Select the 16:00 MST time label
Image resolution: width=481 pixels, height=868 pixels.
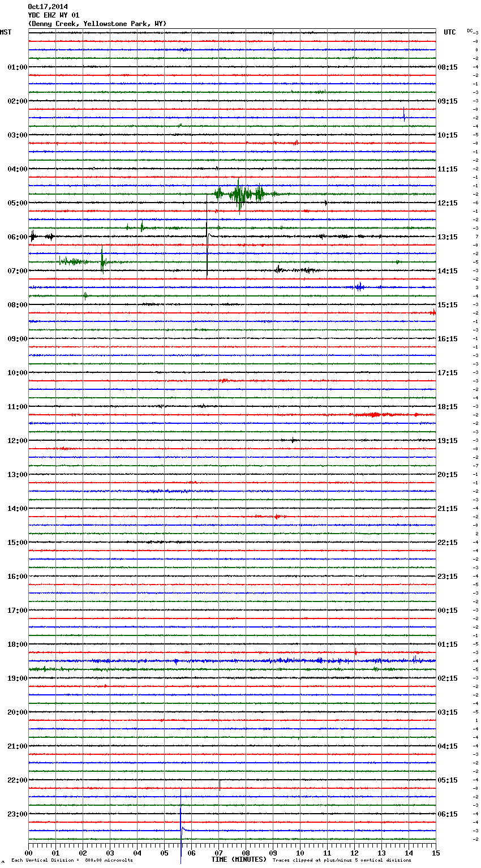(18, 577)
